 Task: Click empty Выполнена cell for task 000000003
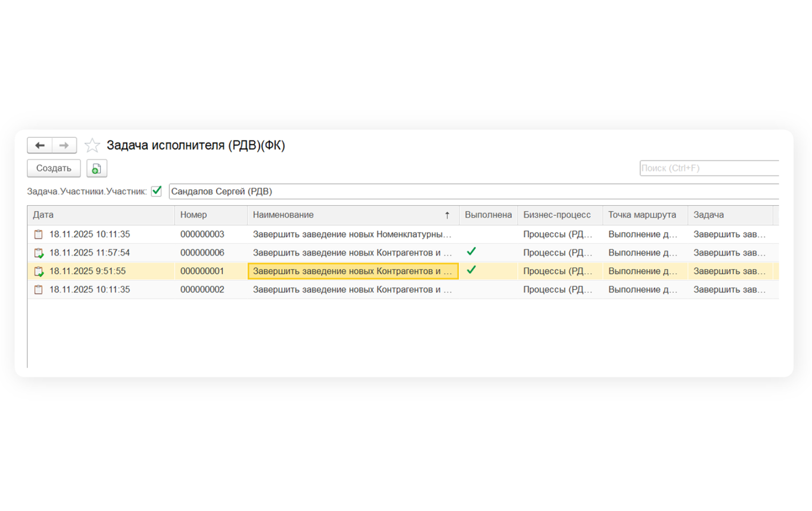click(487, 235)
